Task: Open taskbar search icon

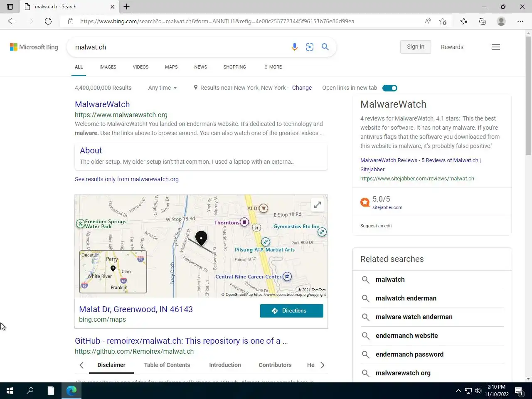Action: (30, 391)
